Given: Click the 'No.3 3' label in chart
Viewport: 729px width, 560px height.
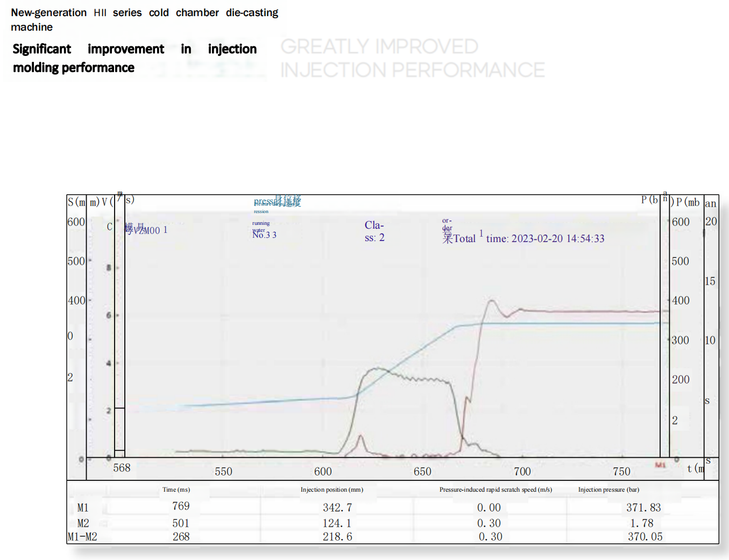Looking at the screenshot, I should (264, 235).
